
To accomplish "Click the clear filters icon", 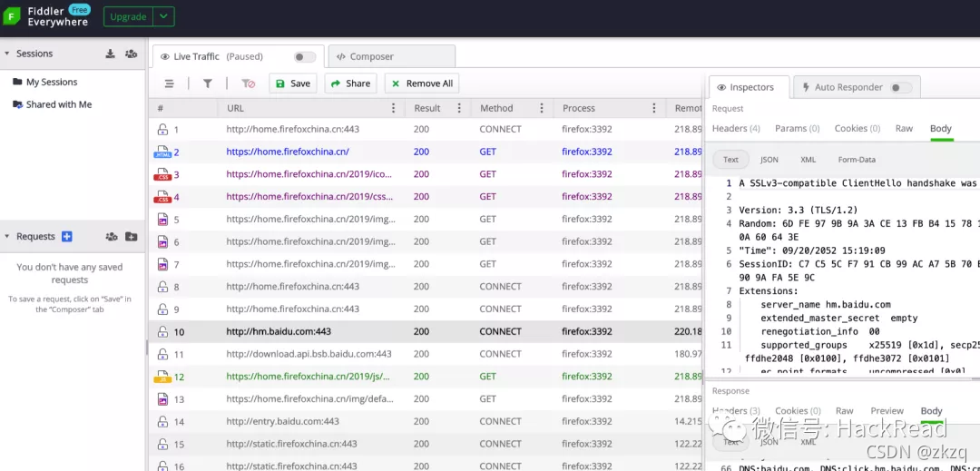I will (x=248, y=83).
